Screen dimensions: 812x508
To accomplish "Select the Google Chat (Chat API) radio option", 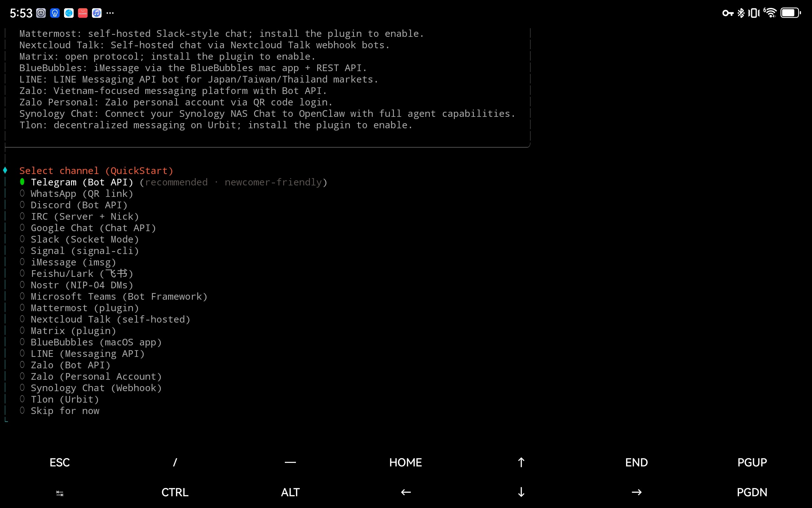I will [22, 228].
